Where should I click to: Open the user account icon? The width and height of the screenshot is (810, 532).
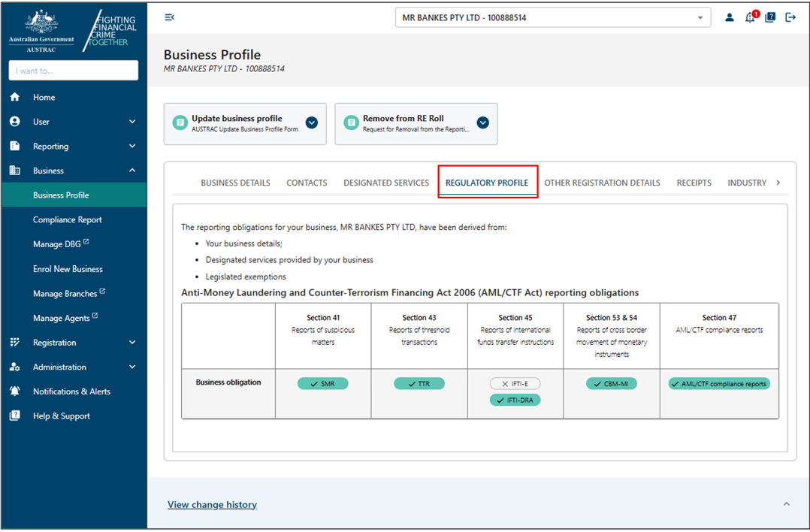click(x=730, y=17)
